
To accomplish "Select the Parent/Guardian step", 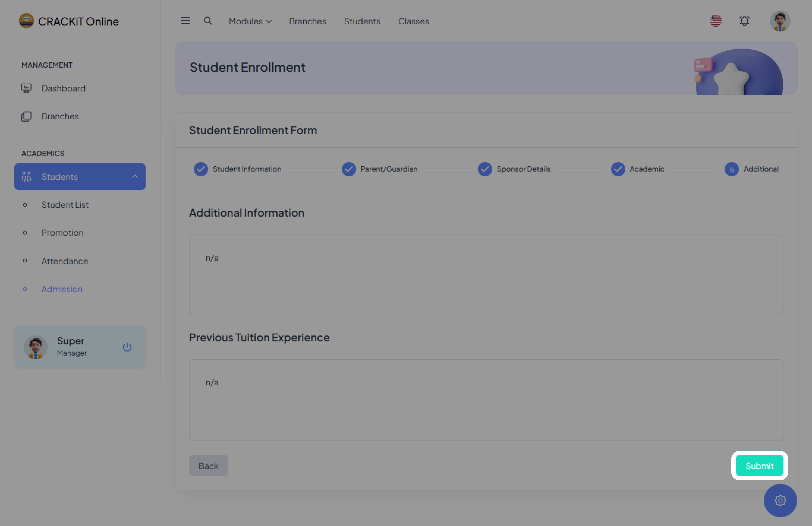I will [x=389, y=169].
